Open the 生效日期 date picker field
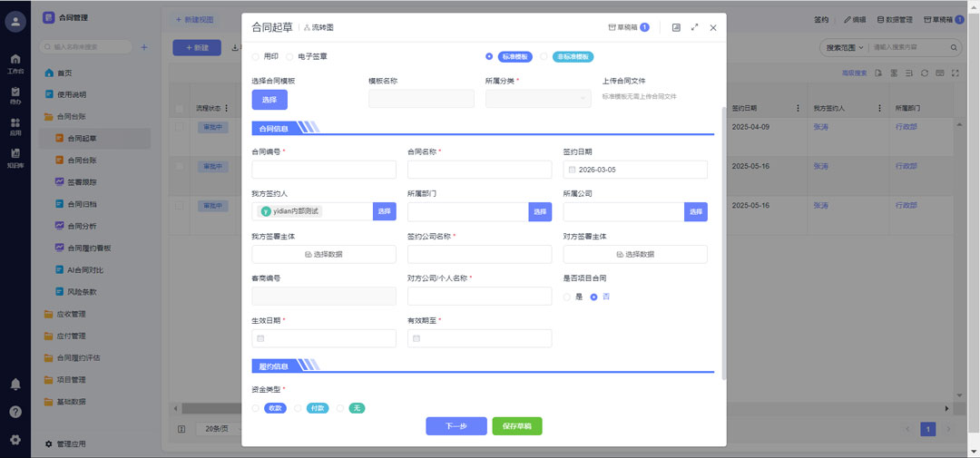 point(324,338)
